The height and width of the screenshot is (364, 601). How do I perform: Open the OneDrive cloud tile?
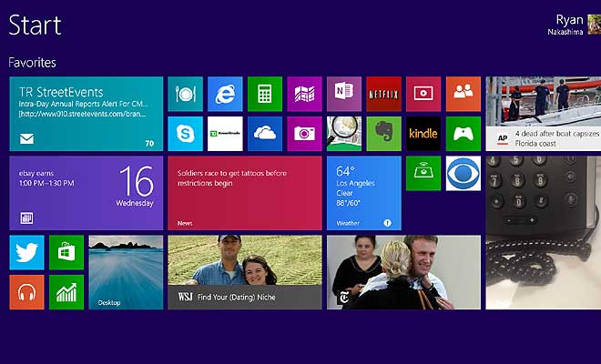pos(265,134)
